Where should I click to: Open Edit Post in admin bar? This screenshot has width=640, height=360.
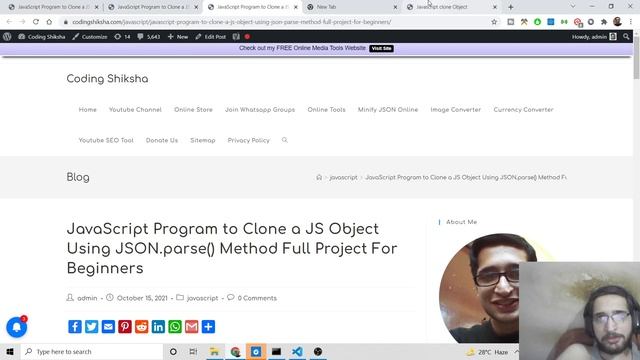tap(211, 36)
